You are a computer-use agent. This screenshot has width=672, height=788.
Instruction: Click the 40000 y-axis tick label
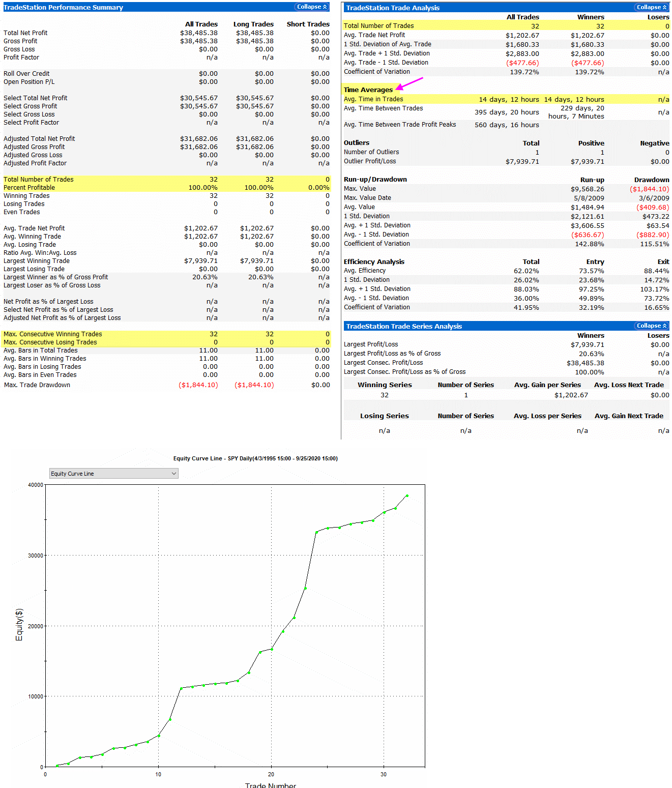pos(36,485)
